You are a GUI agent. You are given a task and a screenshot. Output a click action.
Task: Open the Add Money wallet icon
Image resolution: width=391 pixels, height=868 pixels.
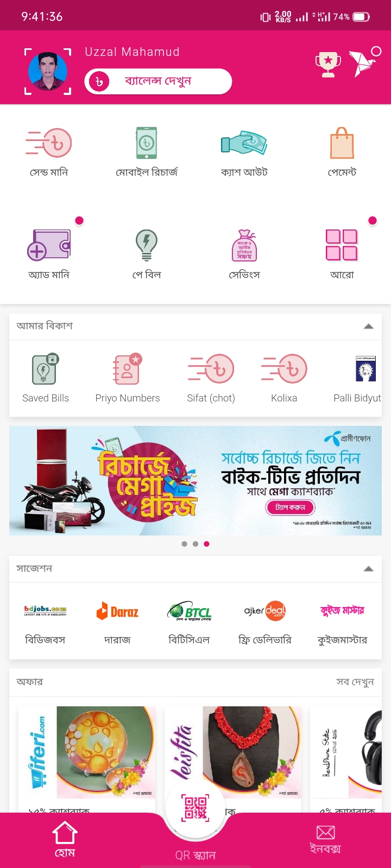49,245
